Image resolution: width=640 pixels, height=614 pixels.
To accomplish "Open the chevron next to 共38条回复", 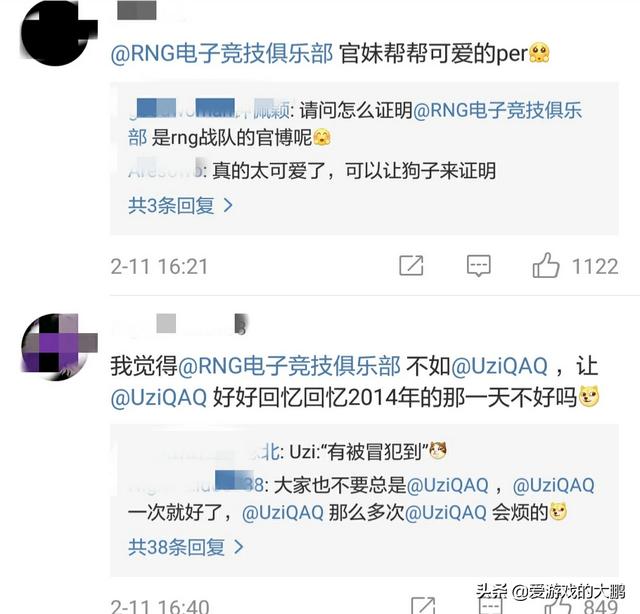I will coord(239,547).
